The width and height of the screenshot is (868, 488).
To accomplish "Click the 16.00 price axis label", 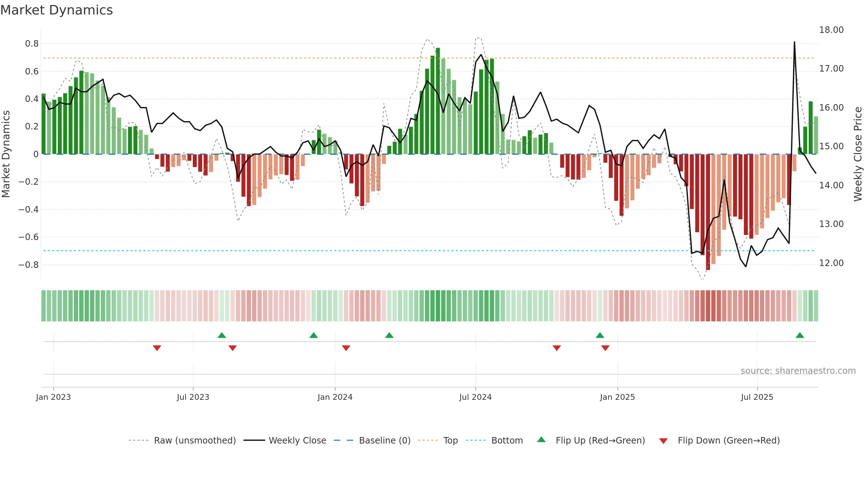I will (x=831, y=107).
